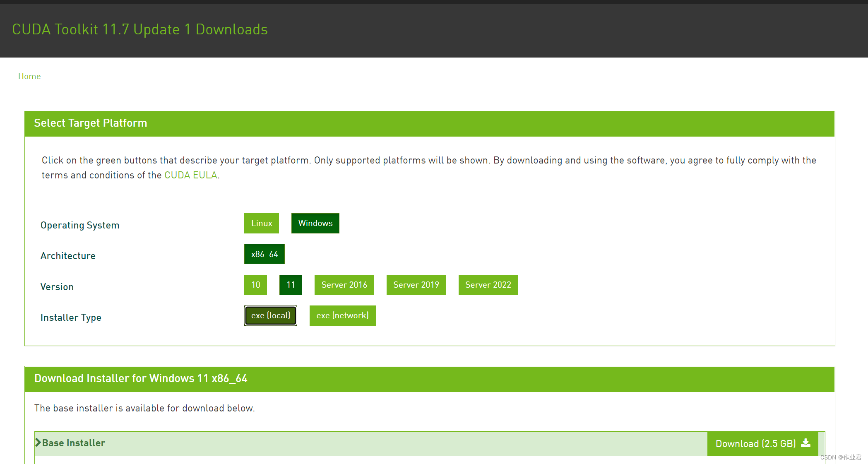Click the Installer Type row label
868x464 pixels.
[x=71, y=317]
